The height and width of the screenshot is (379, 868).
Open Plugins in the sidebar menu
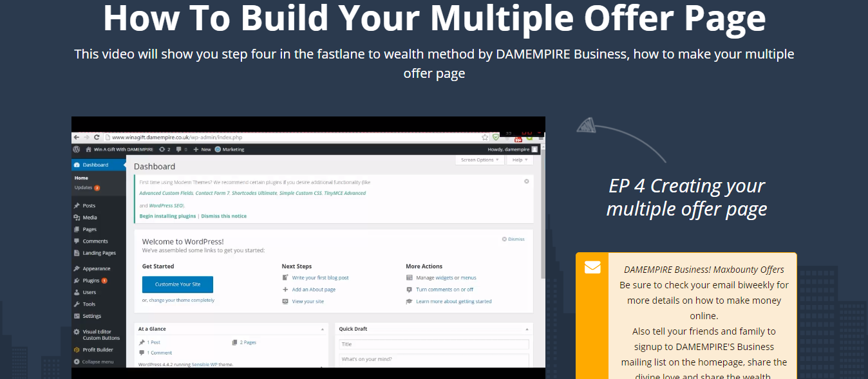[x=91, y=281]
